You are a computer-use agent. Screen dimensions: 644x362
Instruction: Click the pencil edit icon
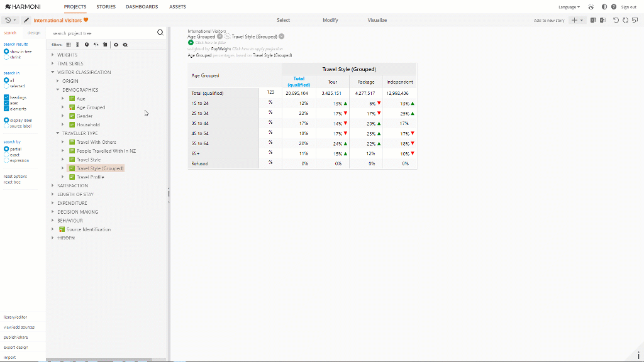[26, 20]
